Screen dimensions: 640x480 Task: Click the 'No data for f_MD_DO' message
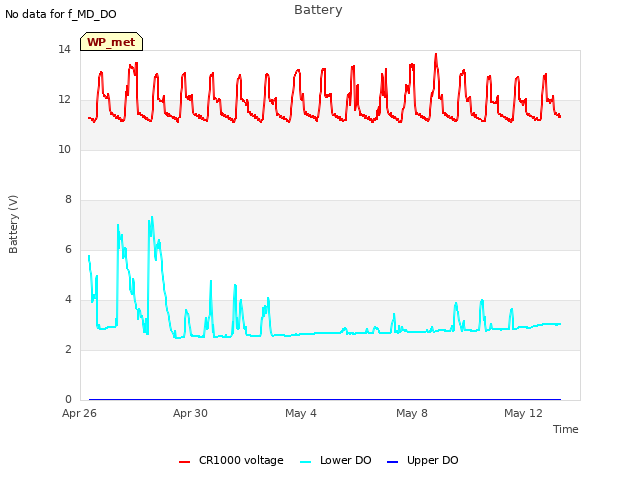[x=61, y=14]
